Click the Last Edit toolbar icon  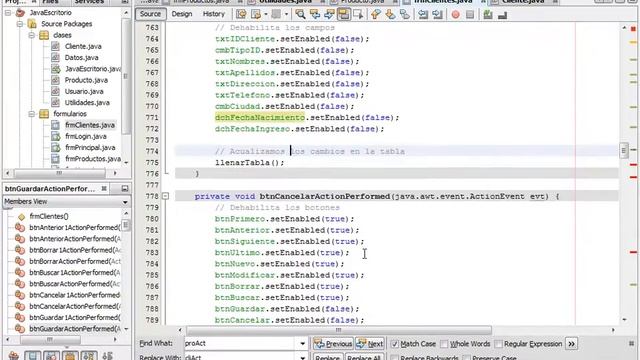pos(241,15)
